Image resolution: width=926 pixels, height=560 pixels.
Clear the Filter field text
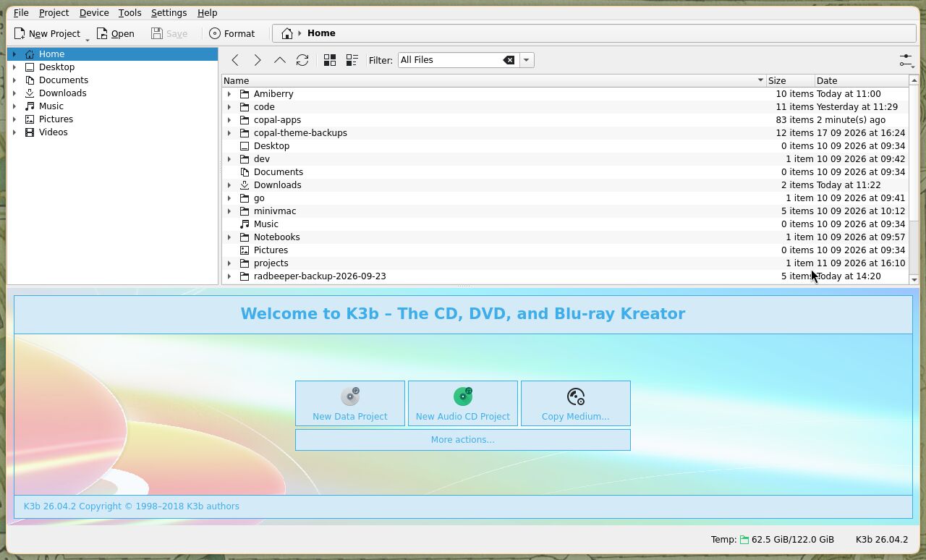click(509, 60)
